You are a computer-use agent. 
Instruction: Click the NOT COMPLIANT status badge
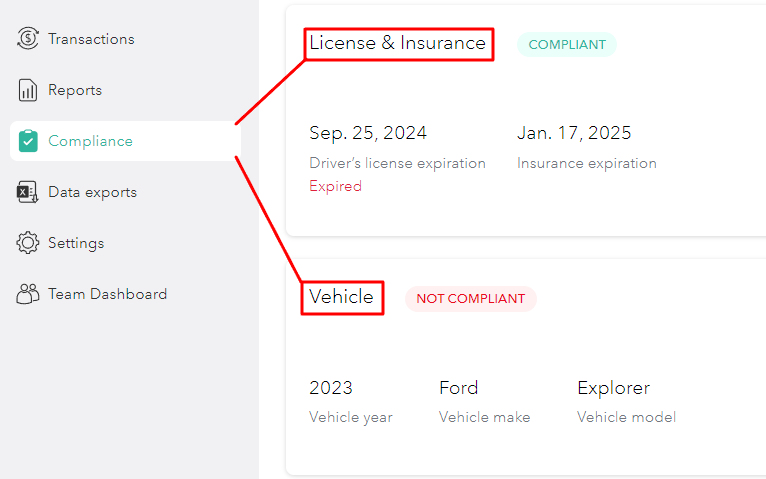coord(470,298)
